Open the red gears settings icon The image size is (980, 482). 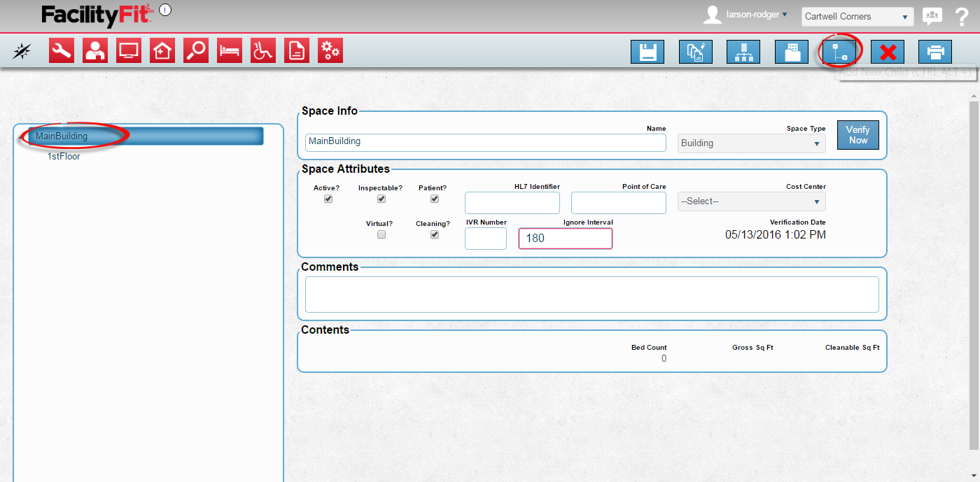click(330, 51)
